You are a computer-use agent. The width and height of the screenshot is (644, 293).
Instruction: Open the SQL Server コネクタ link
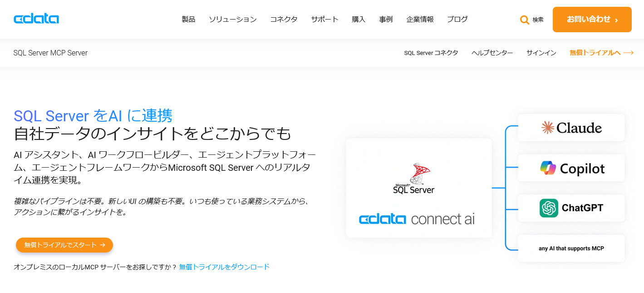tap(431, 53)
